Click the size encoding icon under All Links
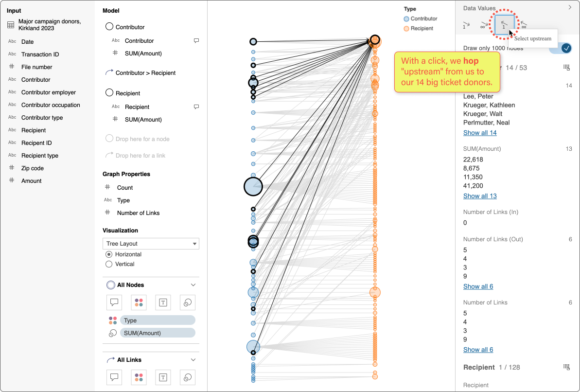This screenshot has width=580, height=392. click(x=187, y=377)
